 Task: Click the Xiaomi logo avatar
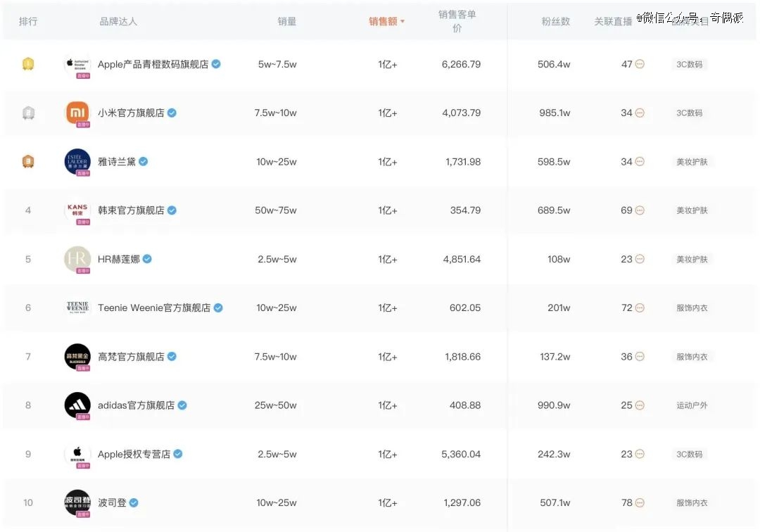pos(77,113)
